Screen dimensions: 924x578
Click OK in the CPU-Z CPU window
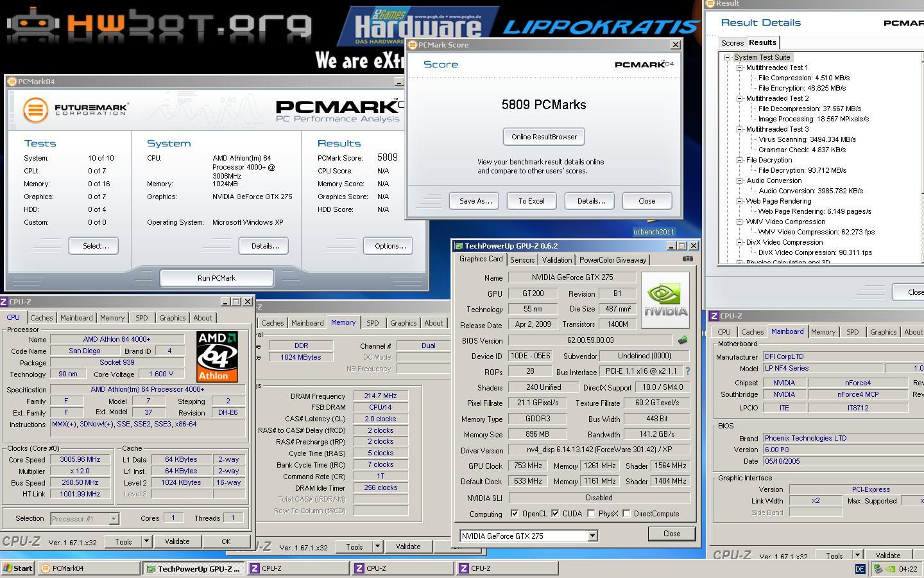tap(226, 541)
